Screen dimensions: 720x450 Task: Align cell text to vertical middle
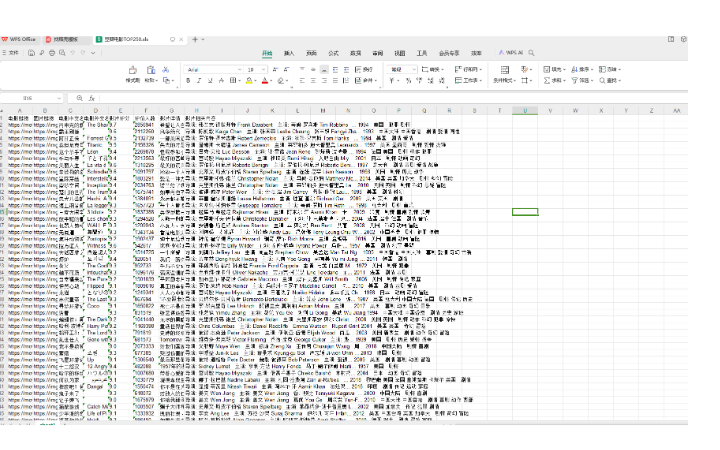click(x=313, y=69)
